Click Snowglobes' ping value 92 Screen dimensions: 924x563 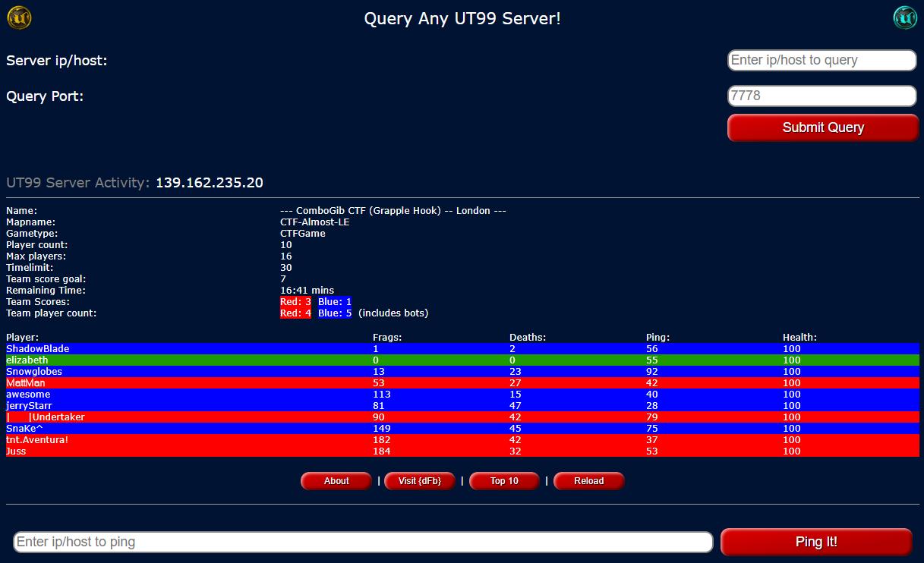[652, 372]
